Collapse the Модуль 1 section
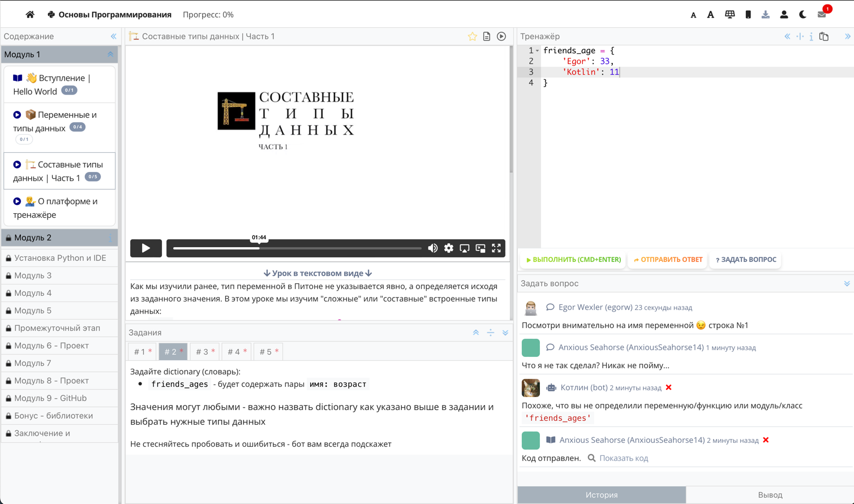This screenshot has height=504, width=854. point(110,54)
